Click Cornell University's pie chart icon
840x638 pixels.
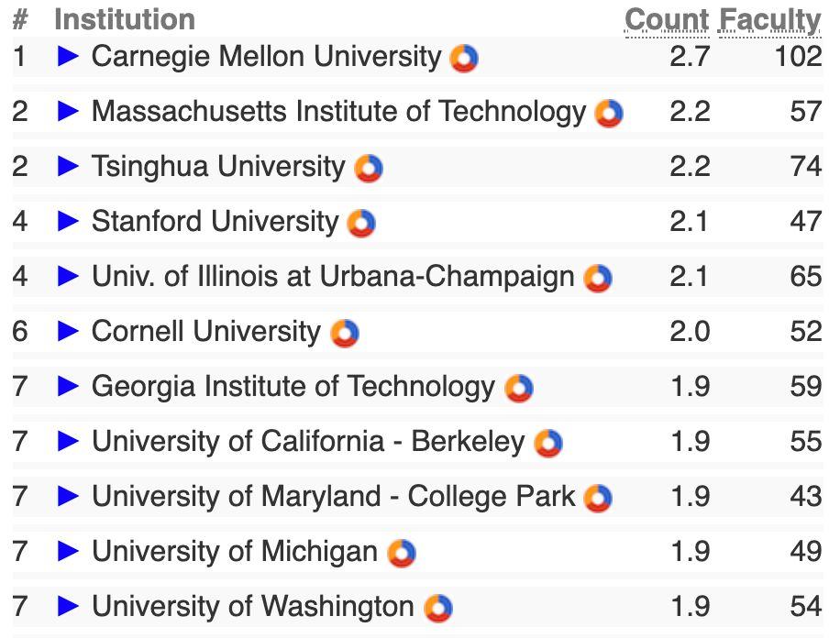pos(345,333)
